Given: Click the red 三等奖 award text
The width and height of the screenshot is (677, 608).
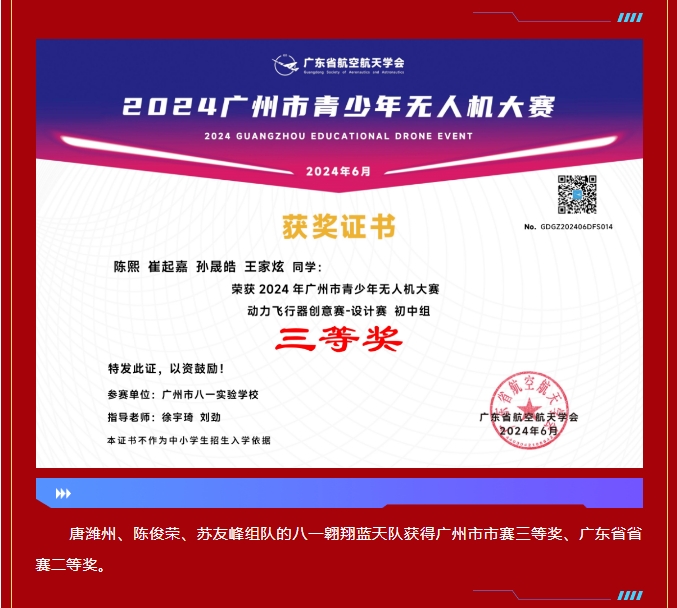Looking at the screenshot, I should (x=339, y=339).
